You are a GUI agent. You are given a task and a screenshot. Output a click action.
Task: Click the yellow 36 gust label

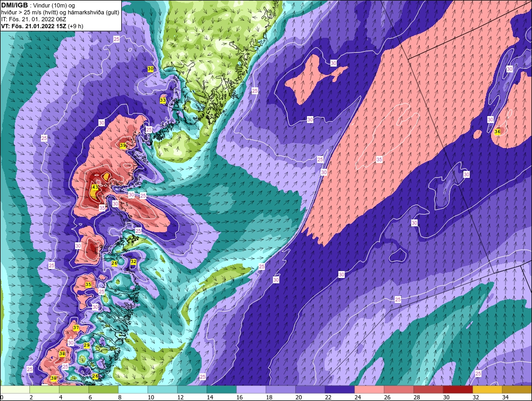tap(497, 132)
